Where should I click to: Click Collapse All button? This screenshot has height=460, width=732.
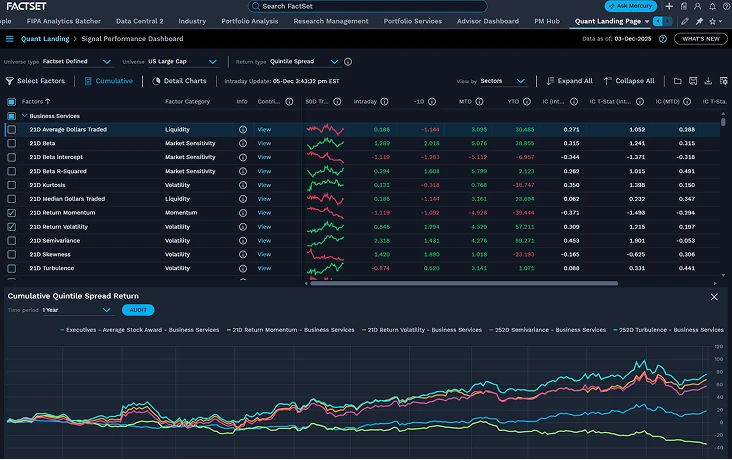pyautogui.click(x=629, y=81)
